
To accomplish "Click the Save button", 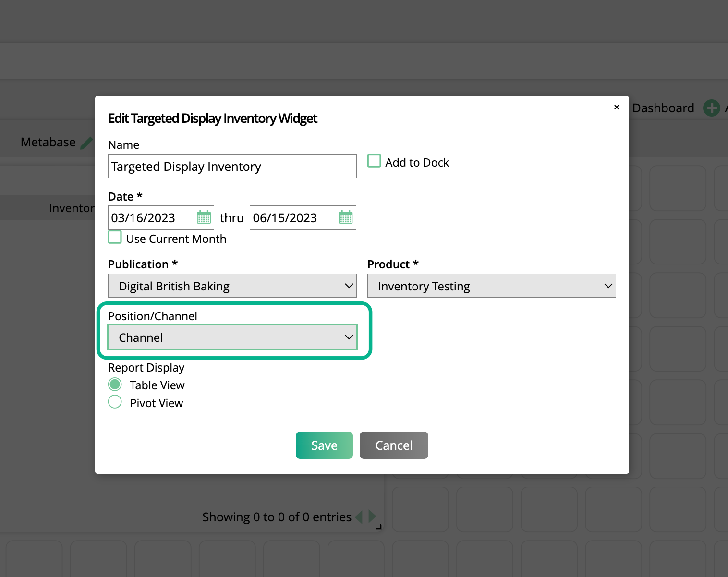I will pos(324,445).
